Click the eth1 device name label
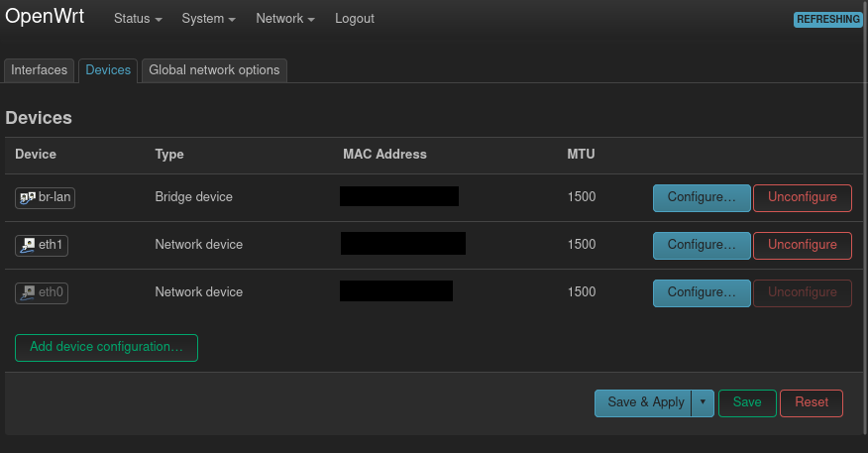The height and width of the screenshot is (453, 868). (x=51, y=245)
